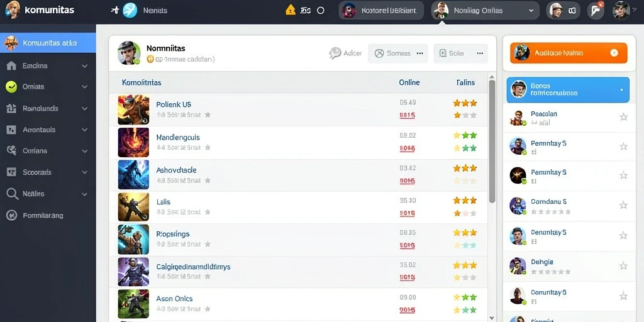The image size is (644, 322).
Task: Open the Polienk US game thumbnail
Action: coord(133,109)
